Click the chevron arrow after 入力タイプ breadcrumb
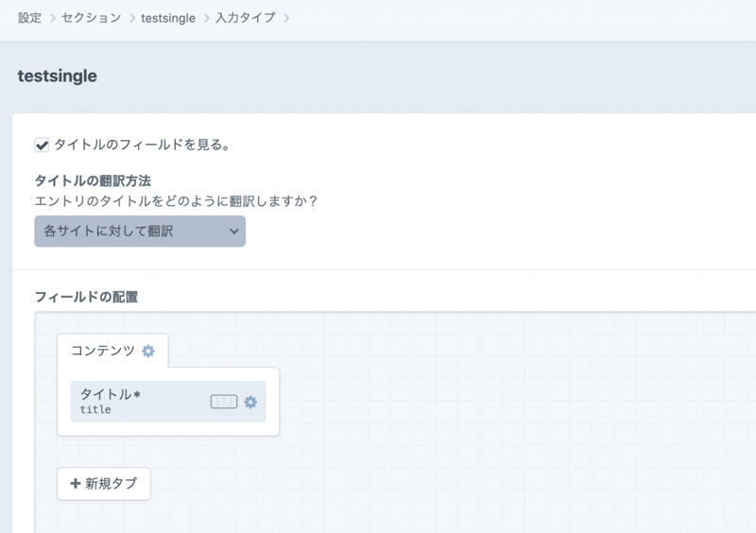This screenshot has width=756, height=533. pos(286,18)
